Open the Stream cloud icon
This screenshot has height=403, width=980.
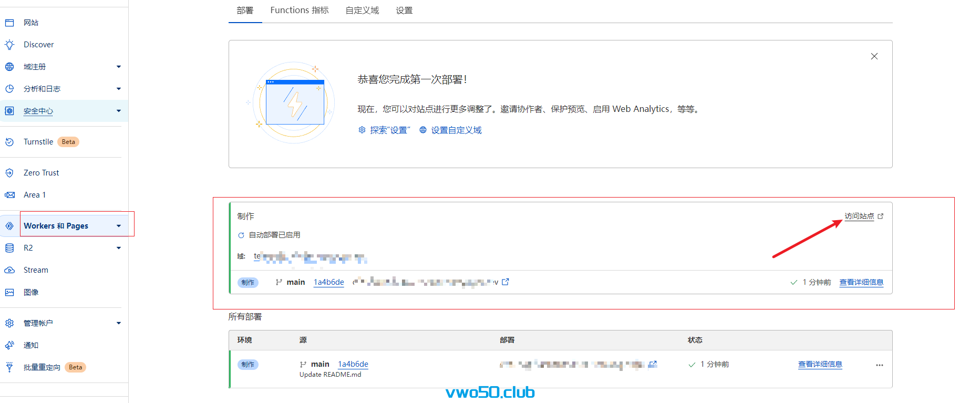pyautogui.click(x=9, y=270)
